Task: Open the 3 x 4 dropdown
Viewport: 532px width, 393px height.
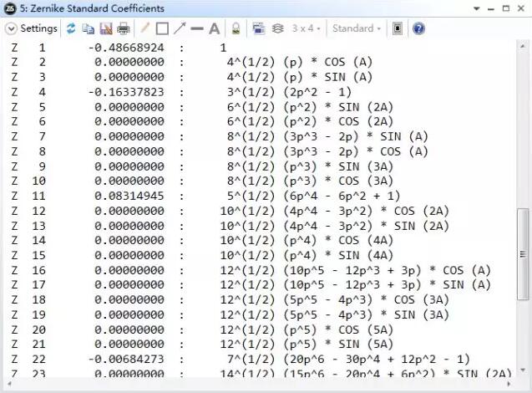Action: pyautogui.click(x=306, y=28)
